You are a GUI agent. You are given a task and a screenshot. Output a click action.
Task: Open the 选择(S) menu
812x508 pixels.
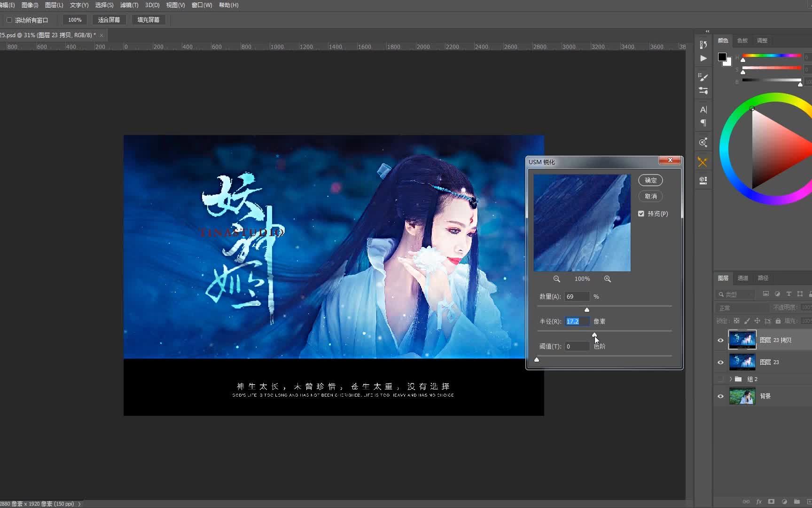click(x=104, y=5)
